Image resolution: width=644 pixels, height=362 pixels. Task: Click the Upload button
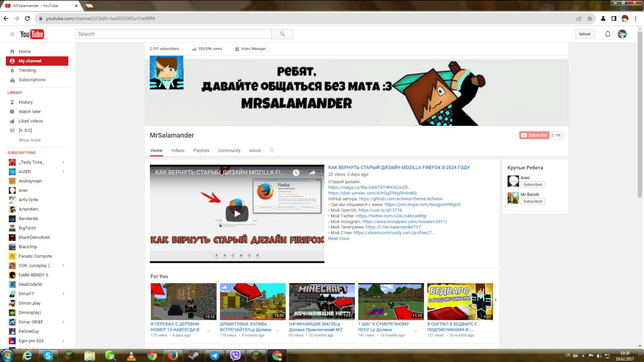click(x=585, y=34)
